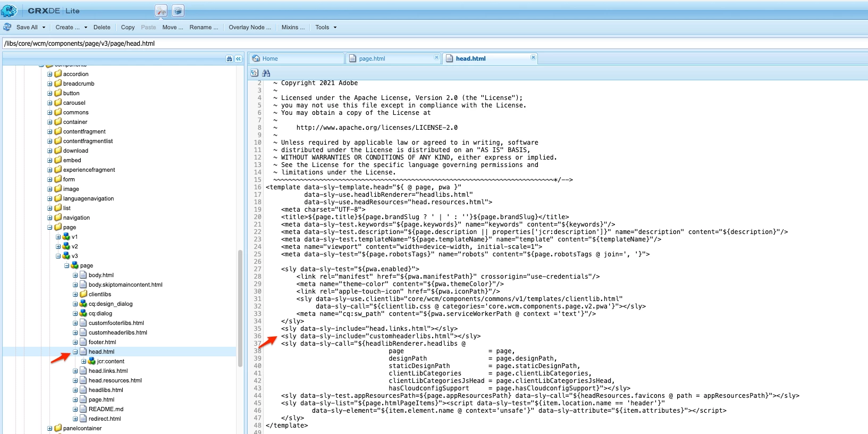Open the Save All dropdown arrow
Image resolution: width=868 pixels, height=434 pixels.
coord(44,27)
